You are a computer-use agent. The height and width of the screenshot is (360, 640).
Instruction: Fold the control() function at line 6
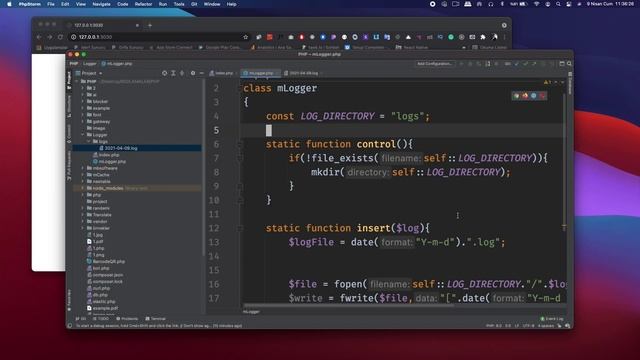[240, 144]
